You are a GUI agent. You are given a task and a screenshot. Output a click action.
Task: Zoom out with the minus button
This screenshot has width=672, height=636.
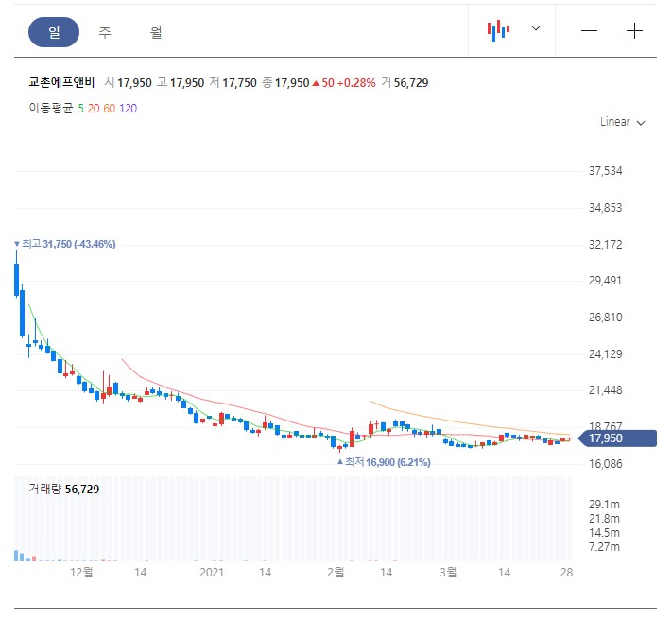[x=589, y=31]
